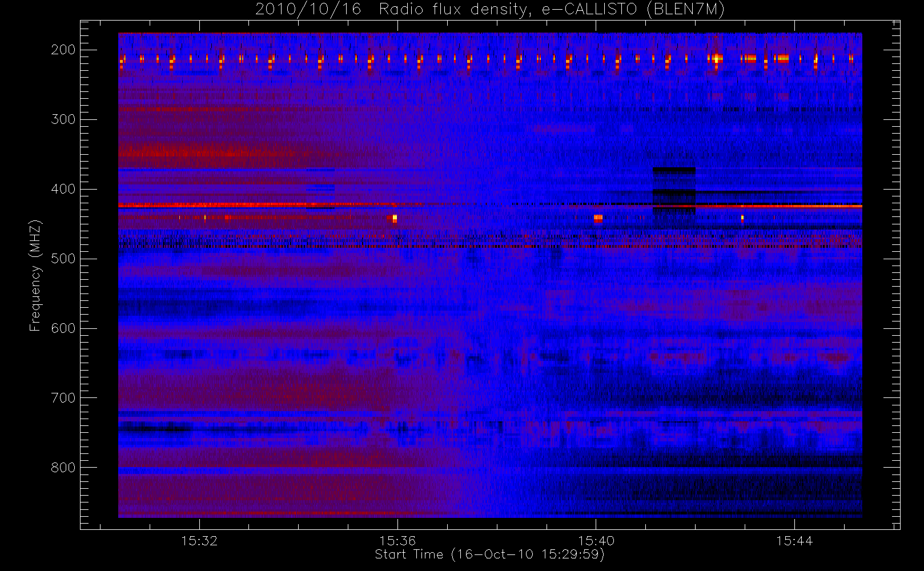Click the 'Start Time (16-Oct-10 15:29:59)' label
Image resolution: width=924 pixels, height=571 pixels.
tap(489, 554)
